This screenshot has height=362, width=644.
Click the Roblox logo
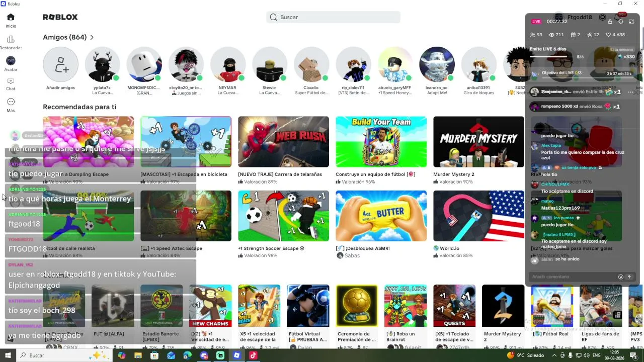click(x=60, y=17)
